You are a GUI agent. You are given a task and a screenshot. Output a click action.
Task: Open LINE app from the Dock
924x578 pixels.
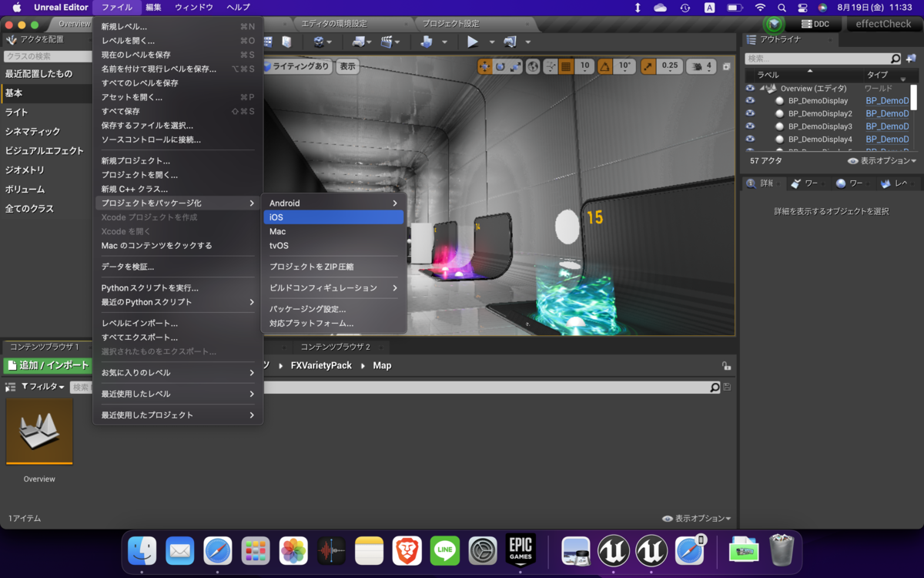pos(445,551)
